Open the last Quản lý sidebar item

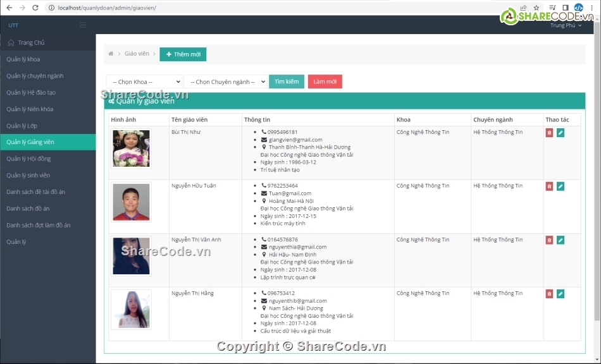pos(48,242)
